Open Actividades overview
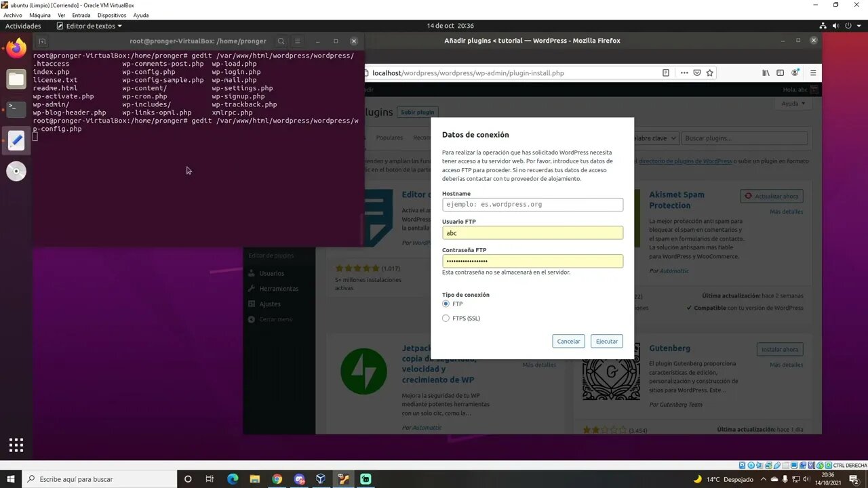The image size is (868, 488). pyautogui.click(x=24, y=26)
